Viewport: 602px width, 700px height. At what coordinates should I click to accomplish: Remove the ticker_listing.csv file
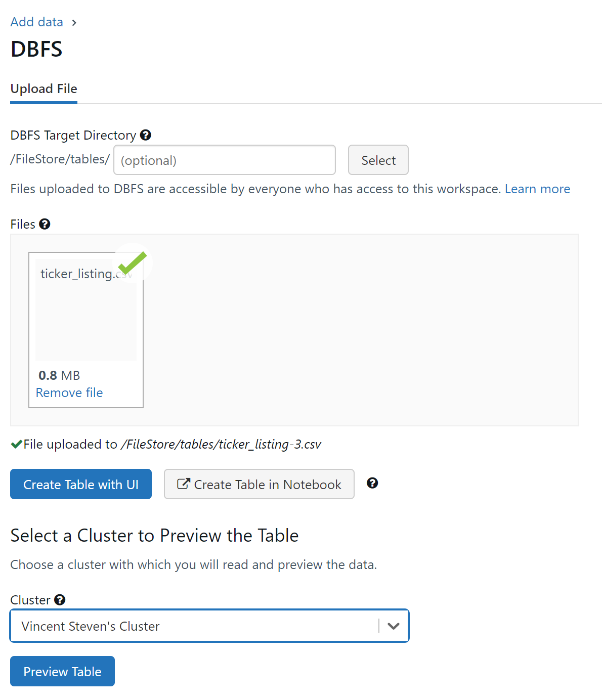tap(69, 392)
